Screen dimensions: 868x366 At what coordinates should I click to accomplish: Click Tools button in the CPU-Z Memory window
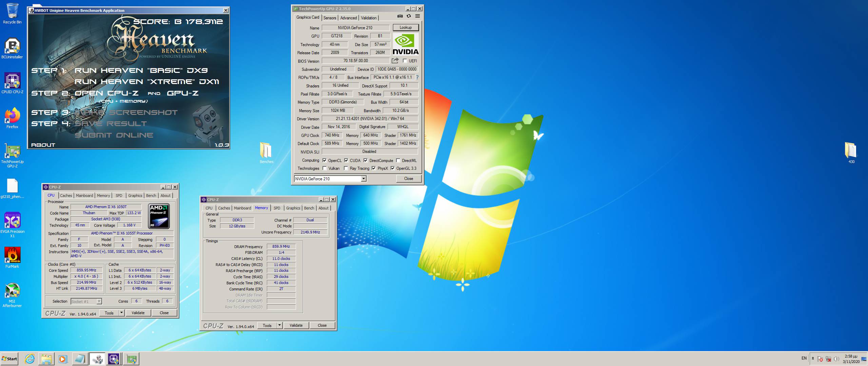coord(267,325)
